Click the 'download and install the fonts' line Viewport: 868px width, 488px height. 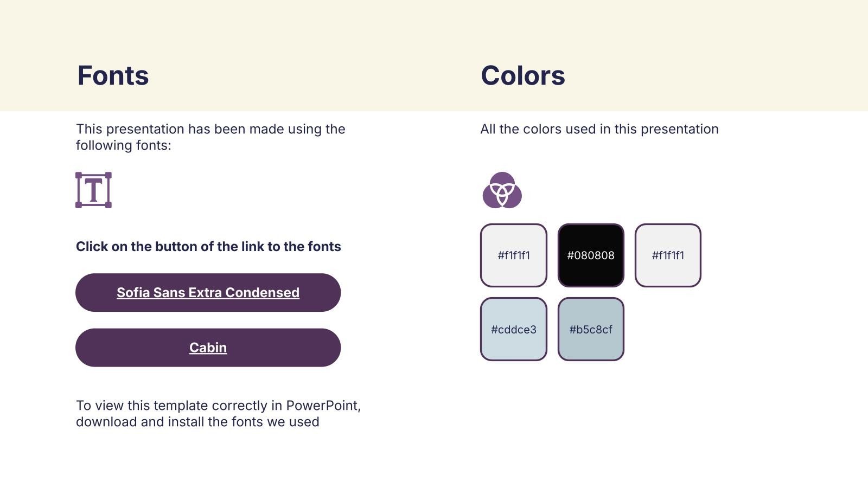pos(197,422)
